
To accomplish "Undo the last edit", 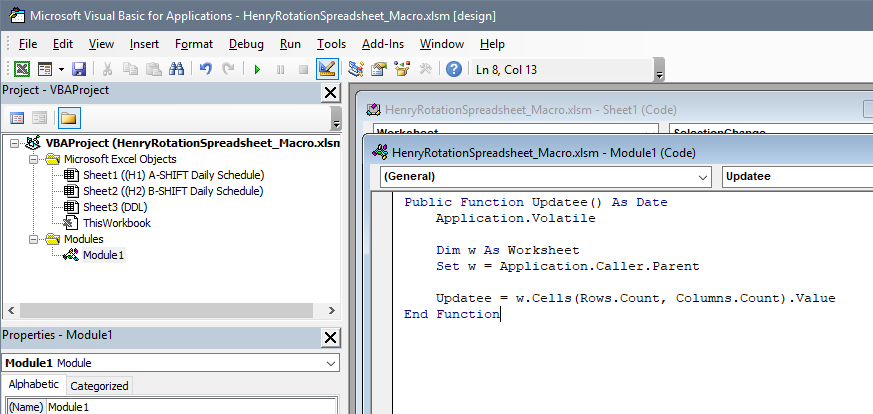I will (x=205, y=70).
